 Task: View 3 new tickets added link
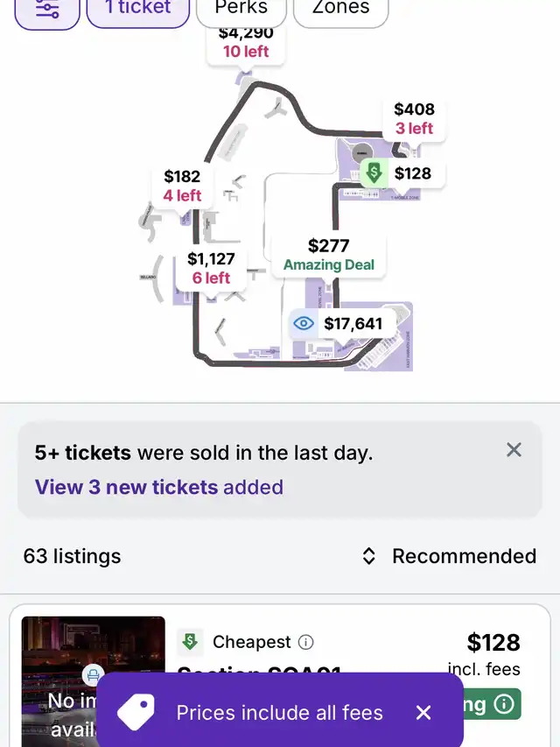(159, 488)
